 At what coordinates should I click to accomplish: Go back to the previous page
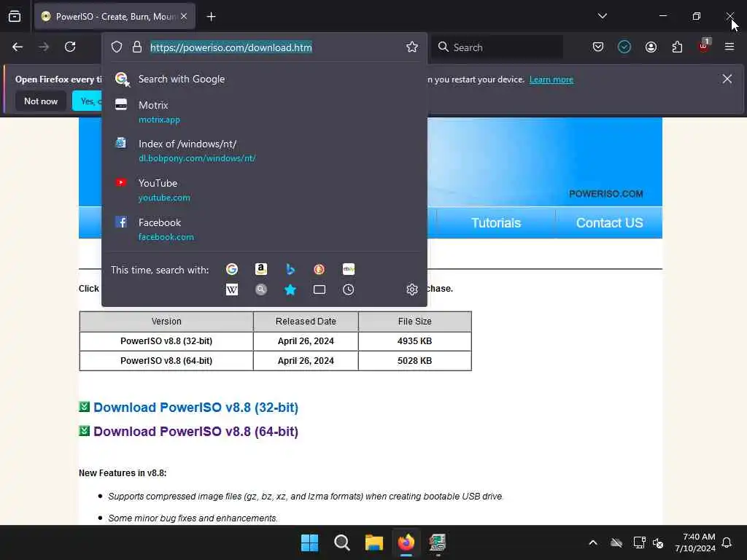[18, 47]
